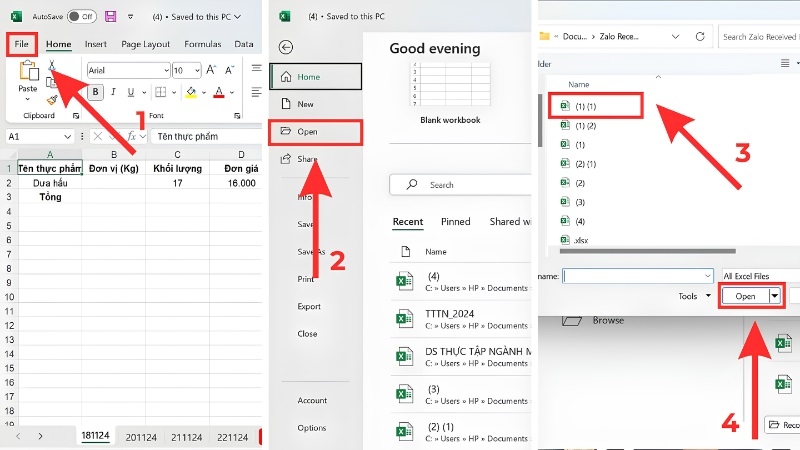This screenshot has height=450, width=800.
Task: Expand the address path dropdown chevron
Action: [676, 37]
